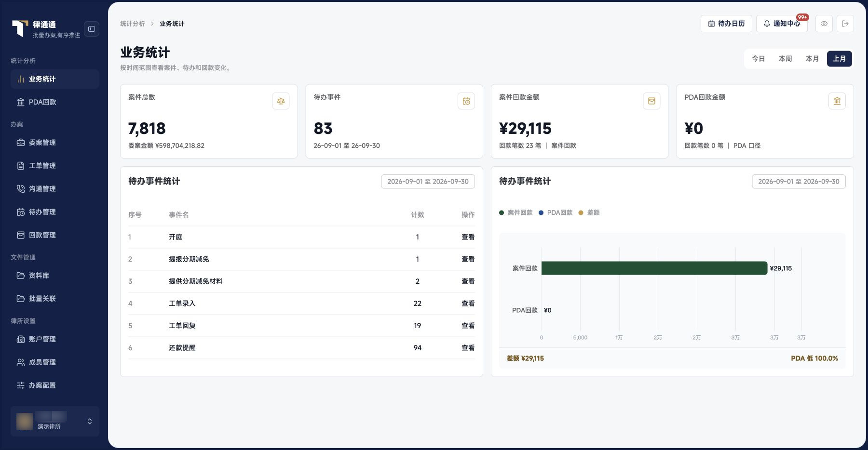The height and width of the screenshot is (450, 868).
Task: Open 通知中心 notifications
Action: pyautogui.click(x=782, y=24)
